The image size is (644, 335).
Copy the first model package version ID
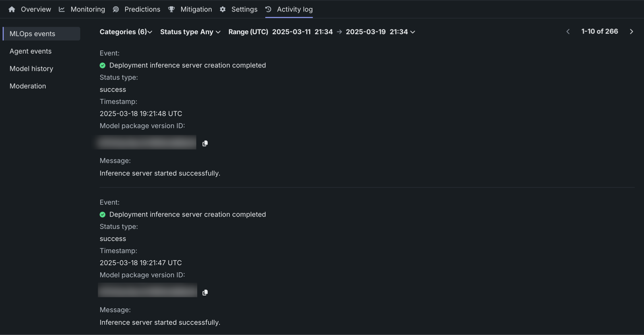pyautogui.click(x=205, y=143)
